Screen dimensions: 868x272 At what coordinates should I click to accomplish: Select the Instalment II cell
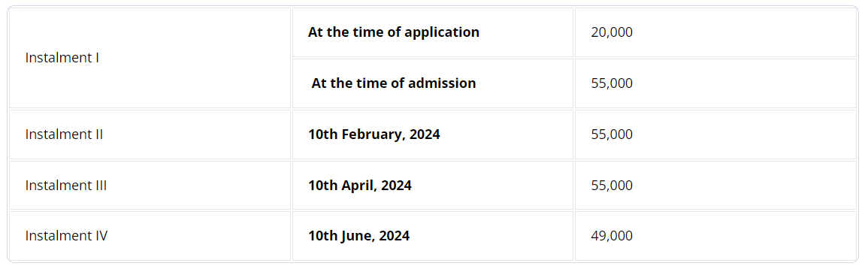(x=150, y=134)
